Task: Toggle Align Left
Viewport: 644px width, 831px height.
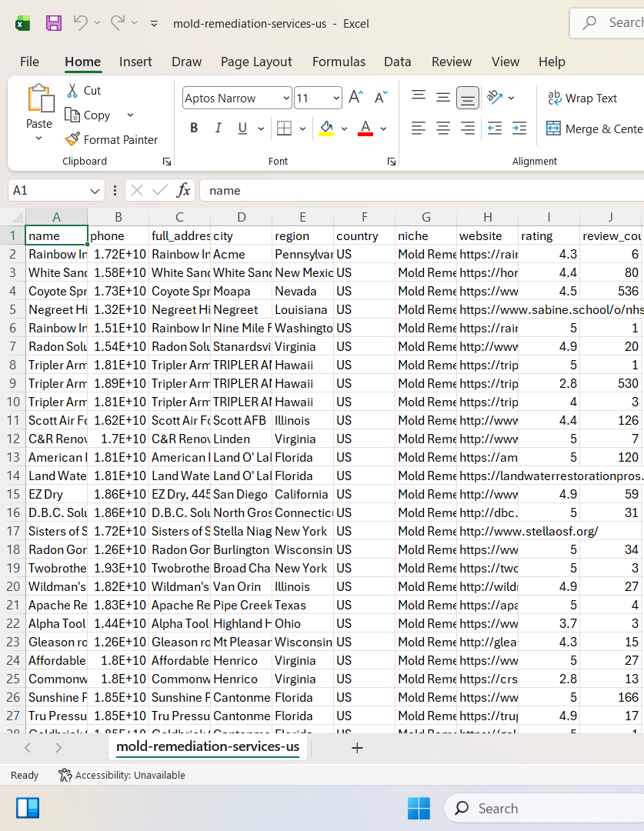Action: point(419,128)
